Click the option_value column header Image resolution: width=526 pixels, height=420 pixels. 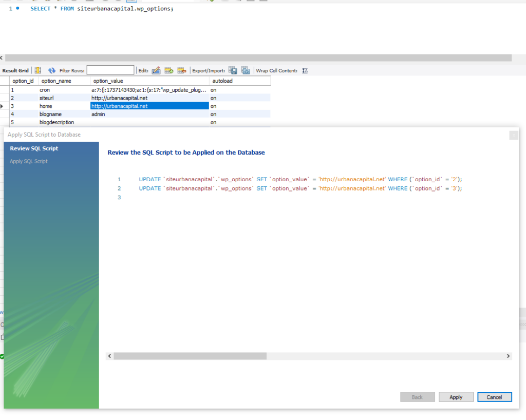pos(108,81)
